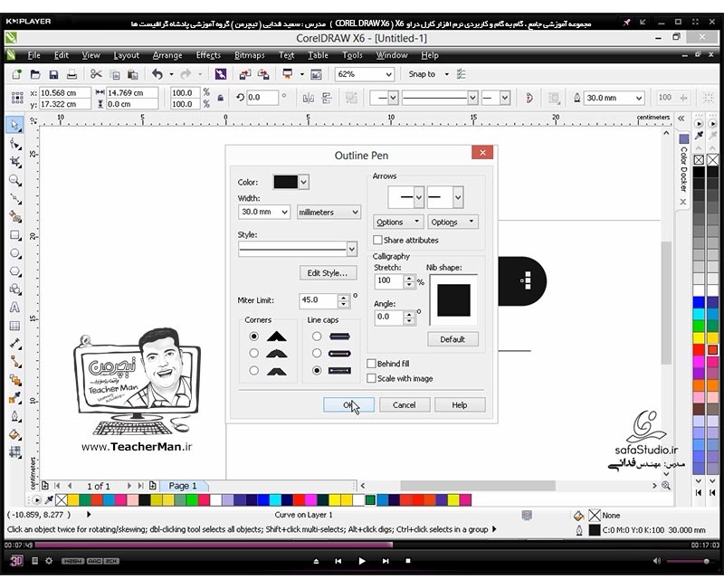Select the round Line caps radio button

pos(316,353)
